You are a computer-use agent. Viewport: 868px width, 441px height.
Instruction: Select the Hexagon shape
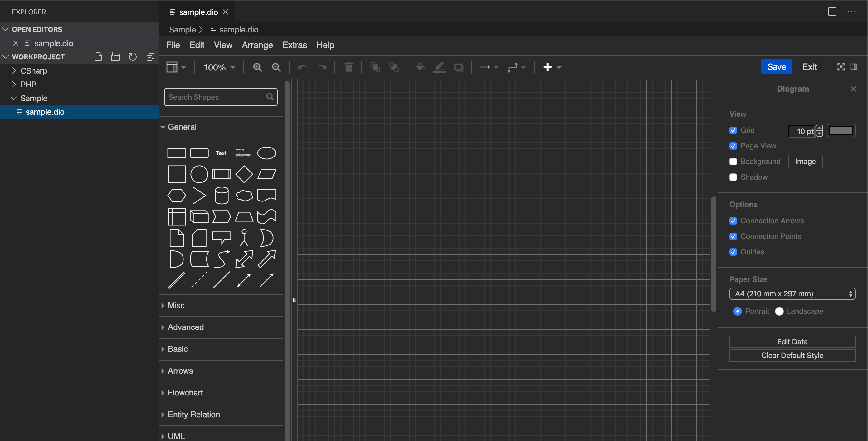(x=177, y=196)
